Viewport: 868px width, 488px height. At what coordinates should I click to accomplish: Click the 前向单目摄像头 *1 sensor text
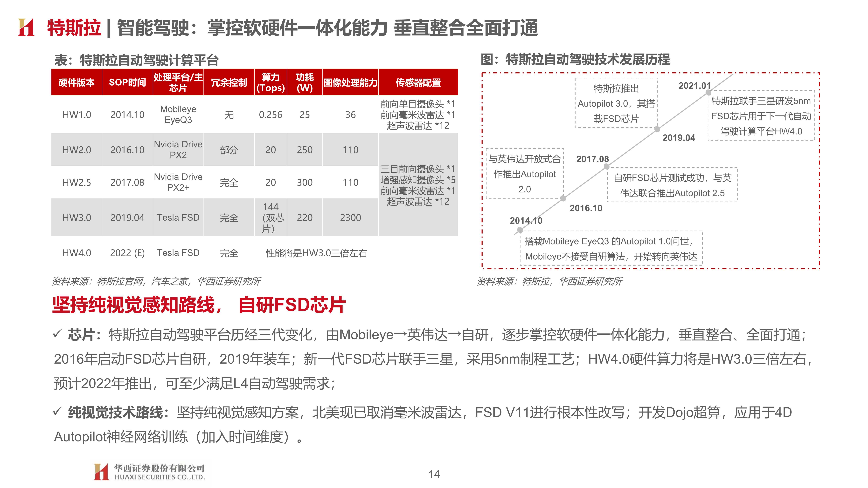pos(418,104)
